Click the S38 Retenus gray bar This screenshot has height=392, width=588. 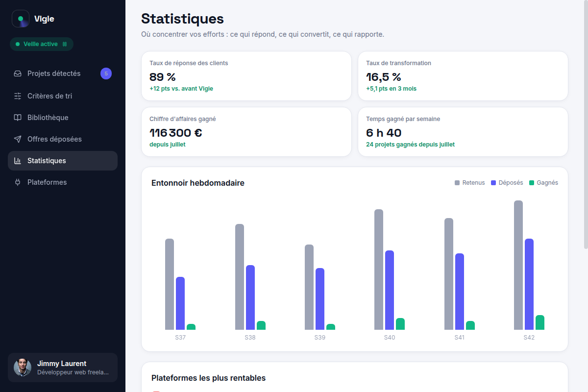coord(240,277)
